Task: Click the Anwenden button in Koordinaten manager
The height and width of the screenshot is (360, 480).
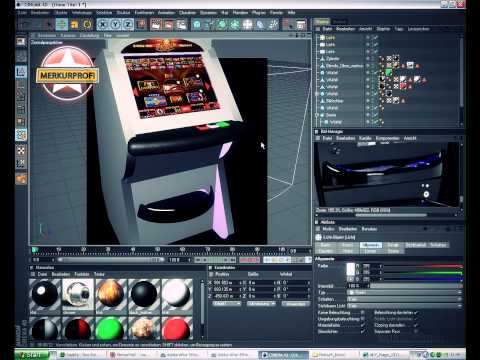Action: pyautogui.click(x=295, y=304)
